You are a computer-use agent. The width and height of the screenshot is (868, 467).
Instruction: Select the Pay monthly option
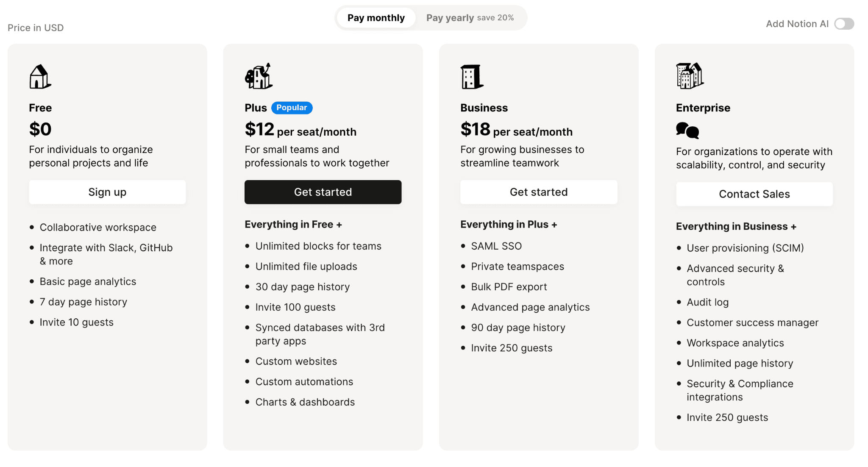coord(376,17)
